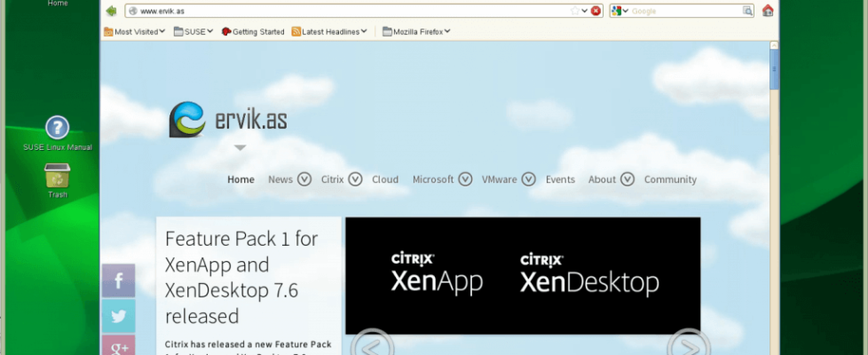The image size is (868, 355).
Task: Open the VMware menu item
Action: (500, 179)
